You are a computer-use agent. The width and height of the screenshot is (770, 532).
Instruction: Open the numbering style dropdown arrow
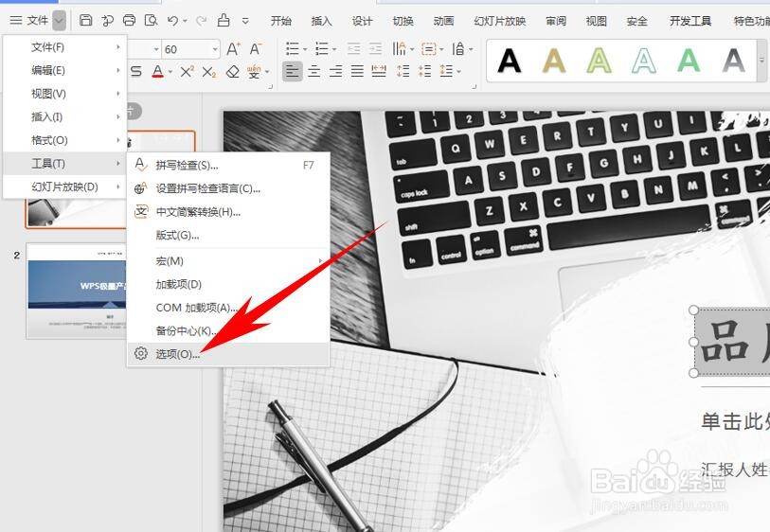334,49
